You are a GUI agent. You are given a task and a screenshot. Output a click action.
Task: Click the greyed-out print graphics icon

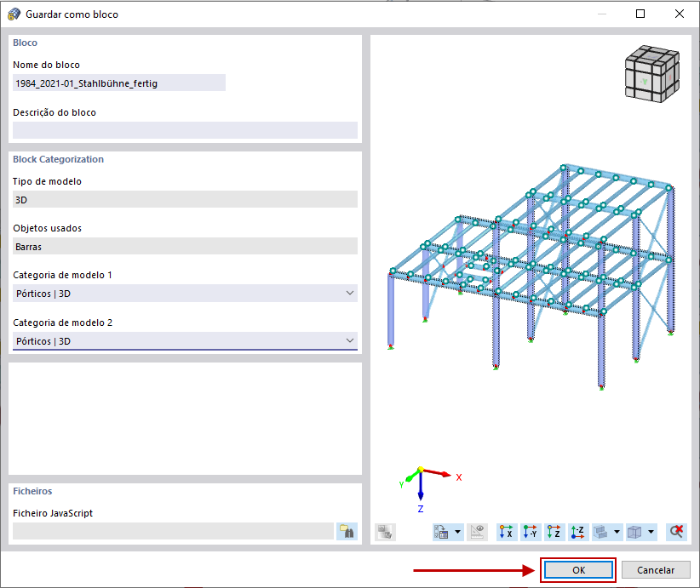coord(385,532)
